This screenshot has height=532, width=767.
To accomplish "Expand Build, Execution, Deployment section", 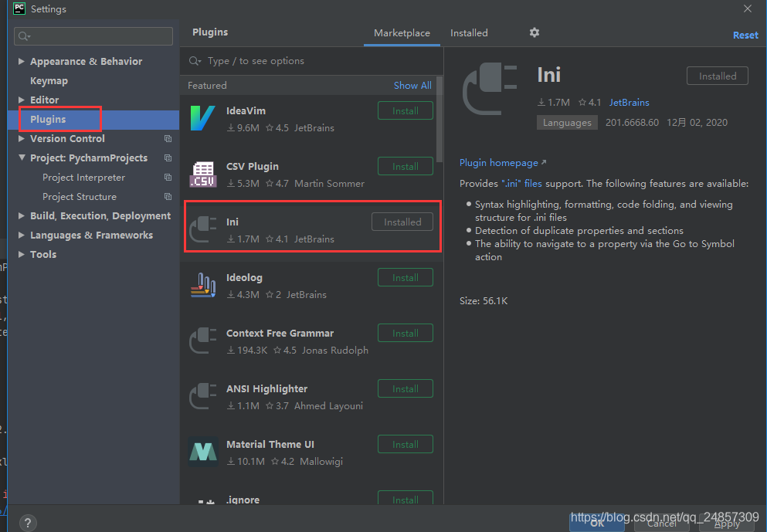I will (20, 215).
